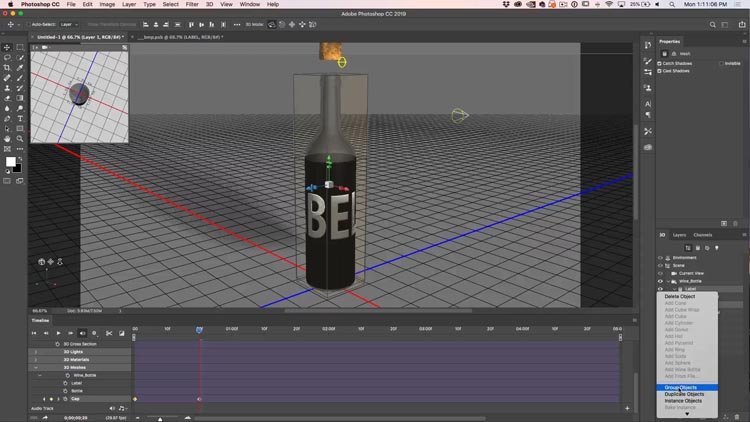Select the Hand tool
Screen dimensions: 750x422
point(7,139)
